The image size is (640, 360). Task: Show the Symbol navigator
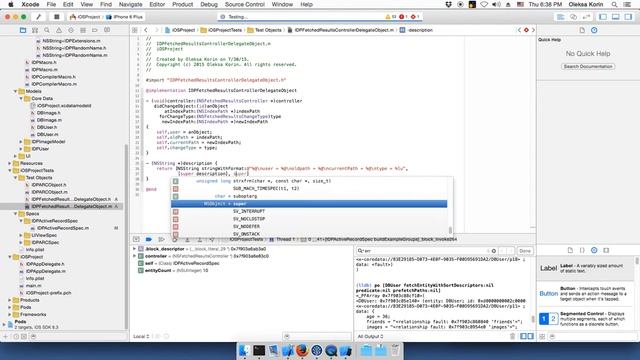coord(35,30)
